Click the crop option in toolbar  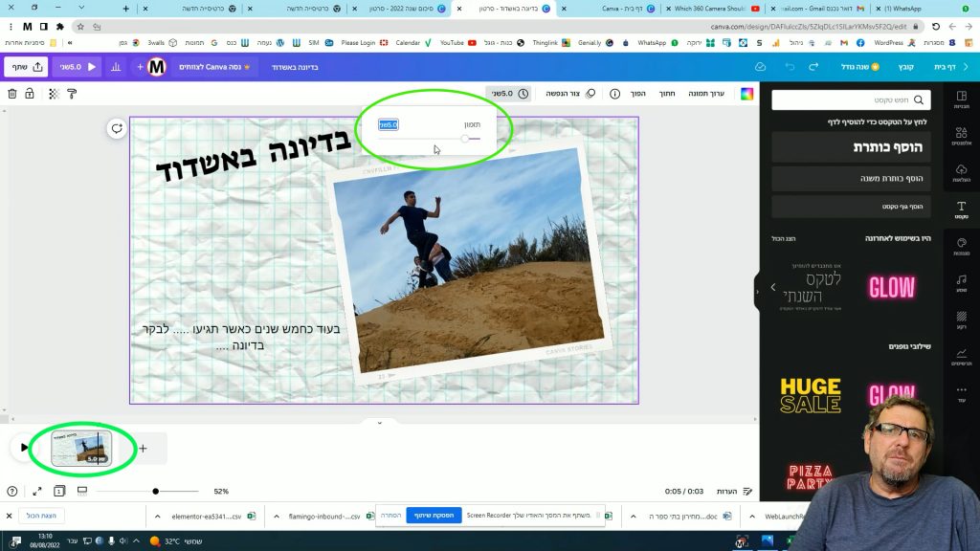667,94
